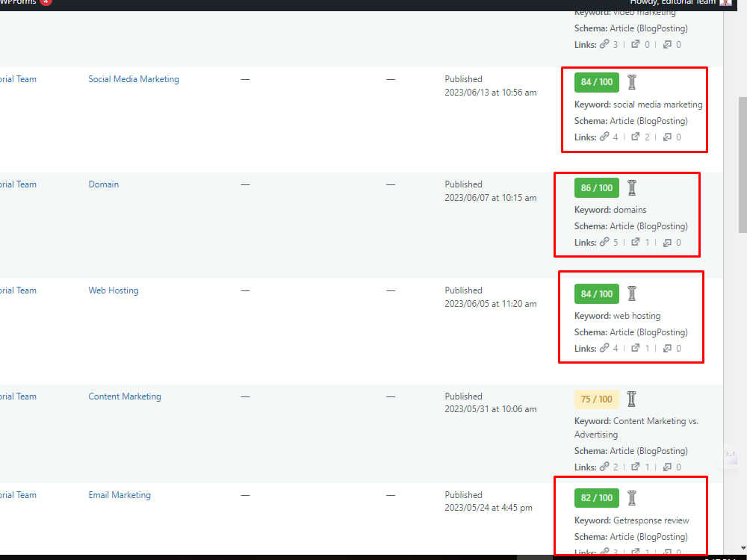Click the pillar content icon in the Content Marketing row

[x=632, y=399]
